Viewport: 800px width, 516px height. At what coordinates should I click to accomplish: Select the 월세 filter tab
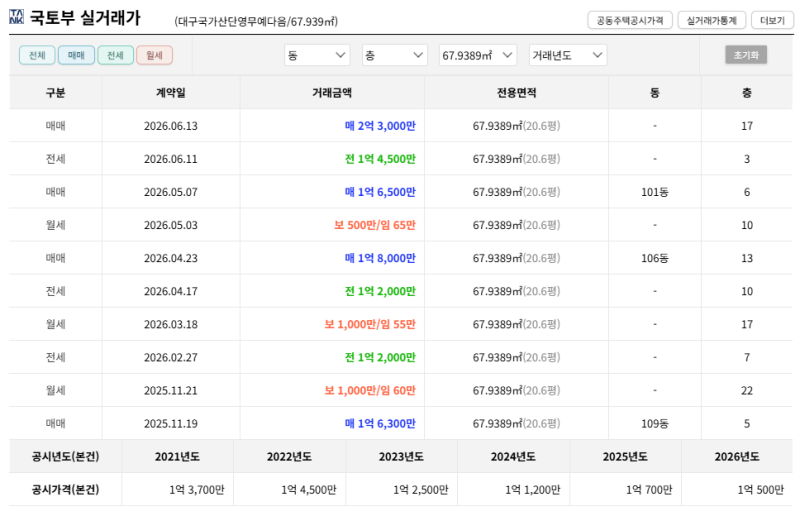[155, 55]
